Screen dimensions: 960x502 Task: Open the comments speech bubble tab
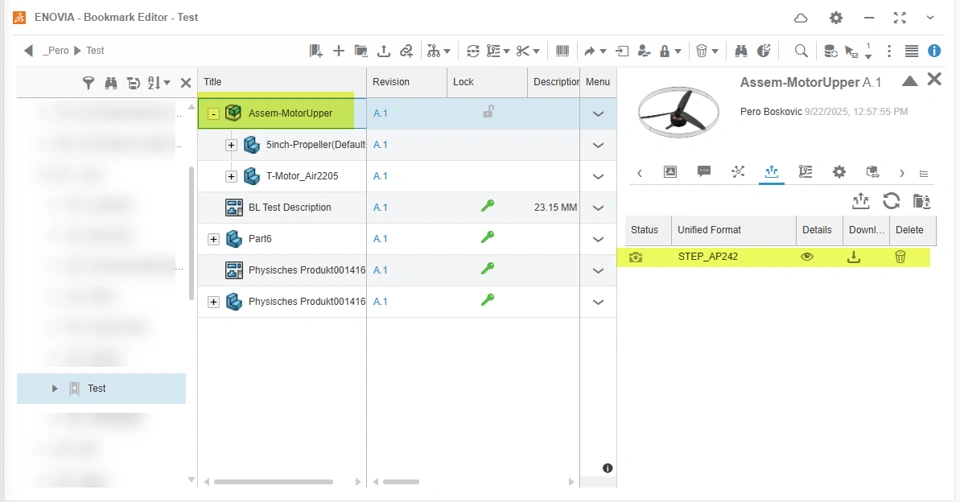704,171
